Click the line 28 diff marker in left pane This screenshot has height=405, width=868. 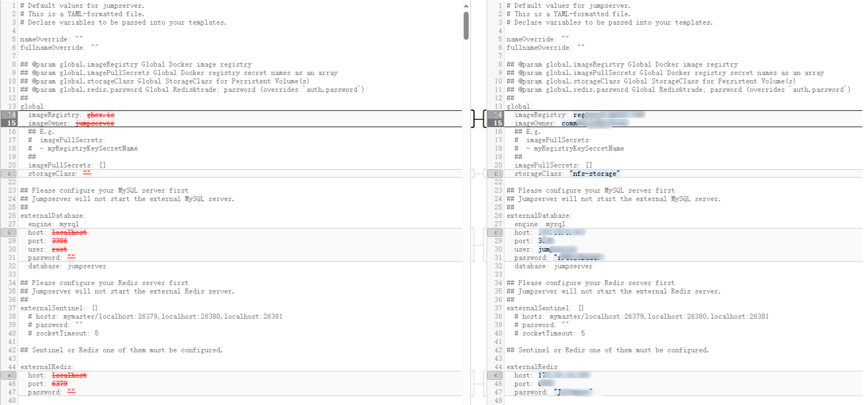tap(10, 232)
